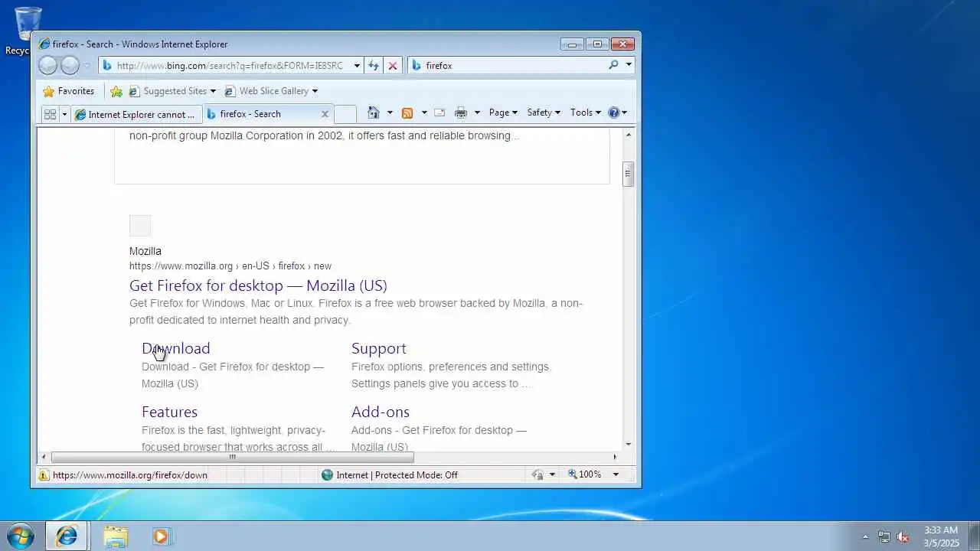Open the Page menu
The width and height of the screenshot is (980, 551).
tap(503, 112)
